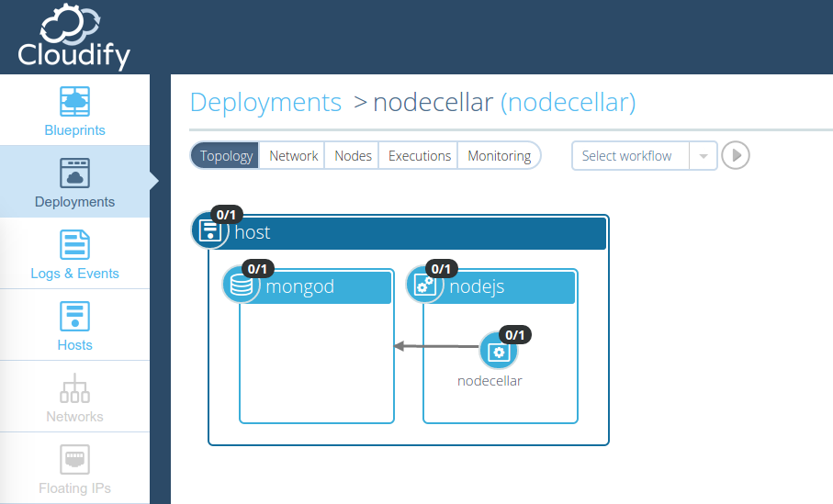The height and width of the screenshot is (504, 833).
Task: Select the nodejs node header
Action: tap(501, 287)
